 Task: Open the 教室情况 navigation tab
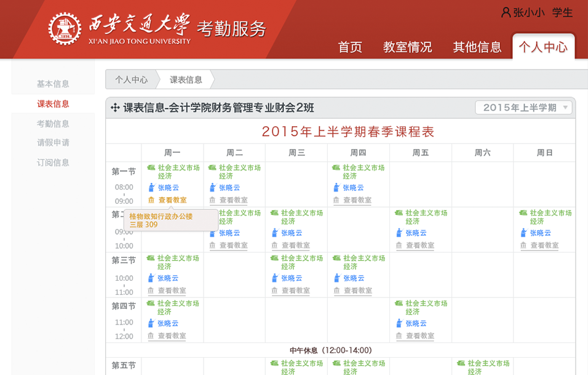407,47
